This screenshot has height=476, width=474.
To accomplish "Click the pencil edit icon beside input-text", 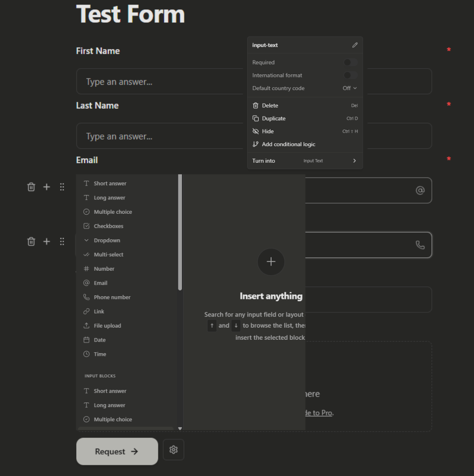I will pos(355,45).
